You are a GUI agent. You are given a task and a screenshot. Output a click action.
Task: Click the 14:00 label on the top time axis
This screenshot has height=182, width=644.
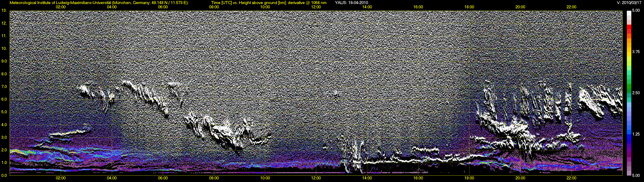click(367, 7)
